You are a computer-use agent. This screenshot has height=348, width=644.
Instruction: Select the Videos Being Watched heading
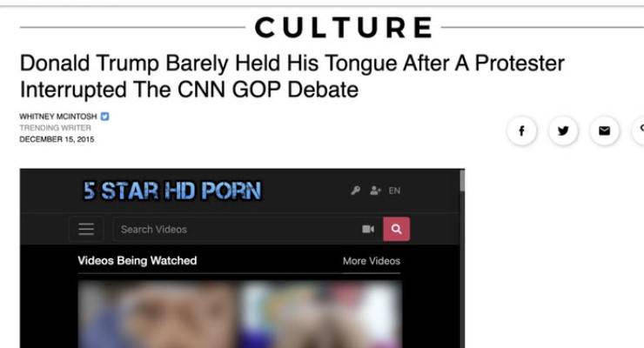[138, 261]
